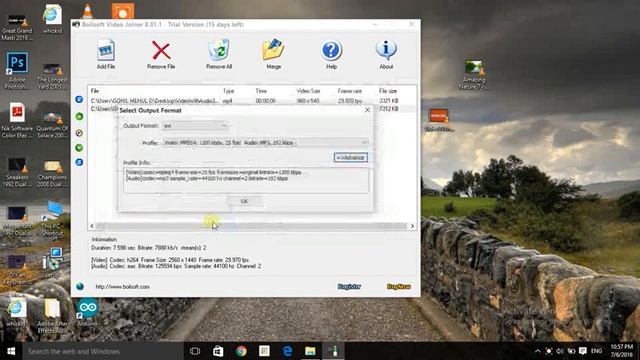Click the globe icon beside the Boilsoft URL

click(x=80, y=287)
